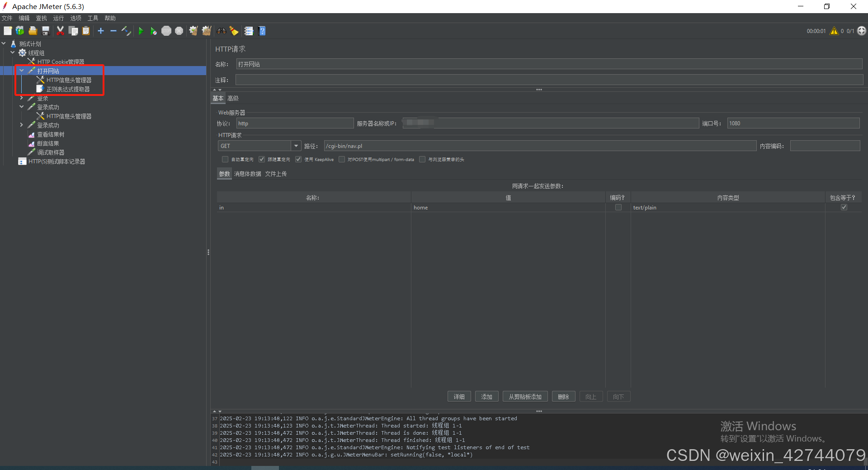Click the 详细 button
868x470 pixels.
pyautogui.click(x=459, y=397)
